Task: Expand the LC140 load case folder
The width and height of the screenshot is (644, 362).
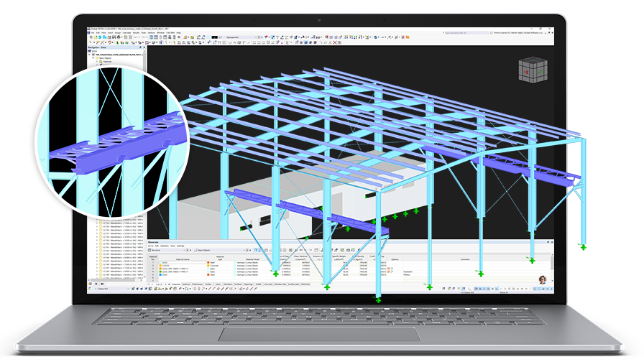Action: pyautogui.click(x=97, y=243)
